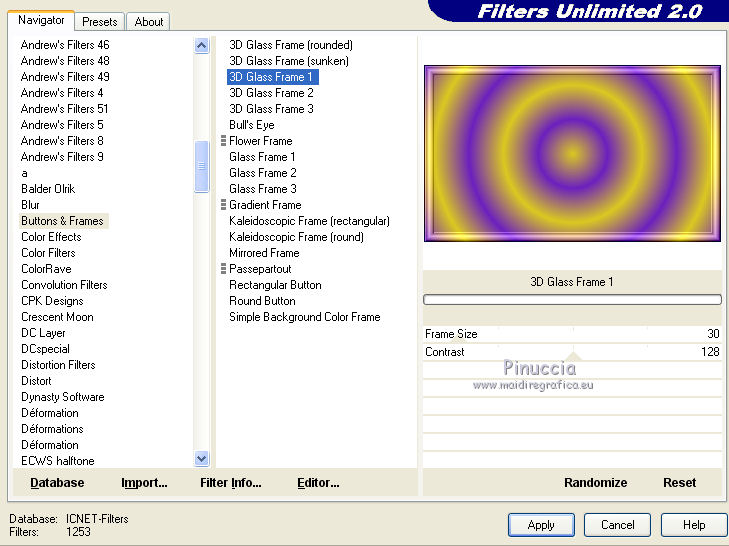Open Andrew's Filters 49 category
Viewport: 729px width, 546px height.
(x=65, y=77)
